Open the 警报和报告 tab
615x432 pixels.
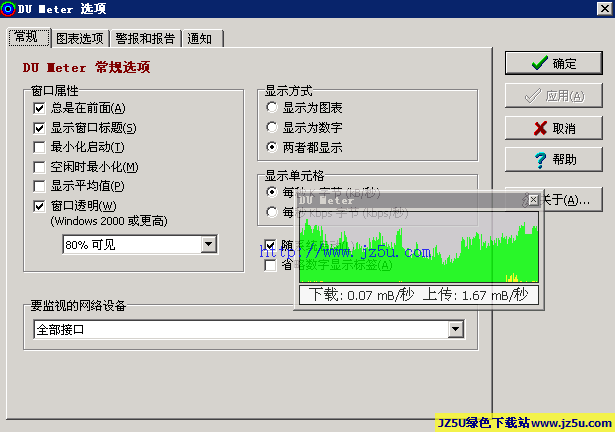click(x=145, y=38)
